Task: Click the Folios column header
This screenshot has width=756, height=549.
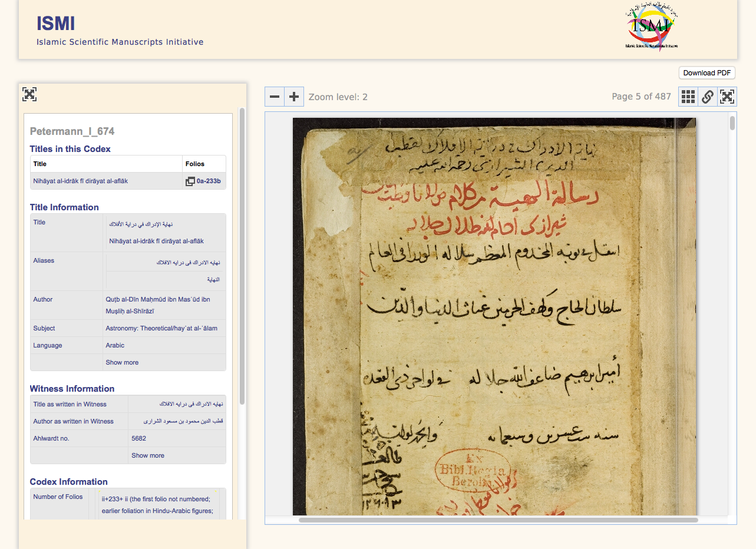Action: pyautogui.click(x=194, y=164)
